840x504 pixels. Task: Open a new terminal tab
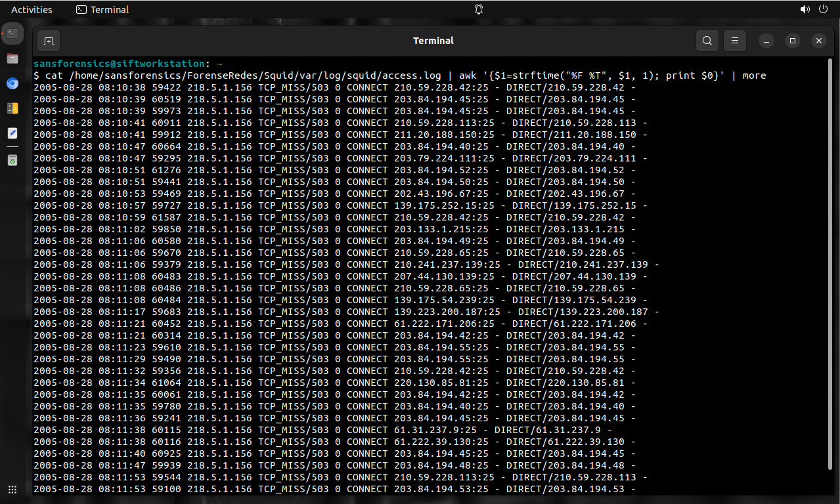(49, 41)
